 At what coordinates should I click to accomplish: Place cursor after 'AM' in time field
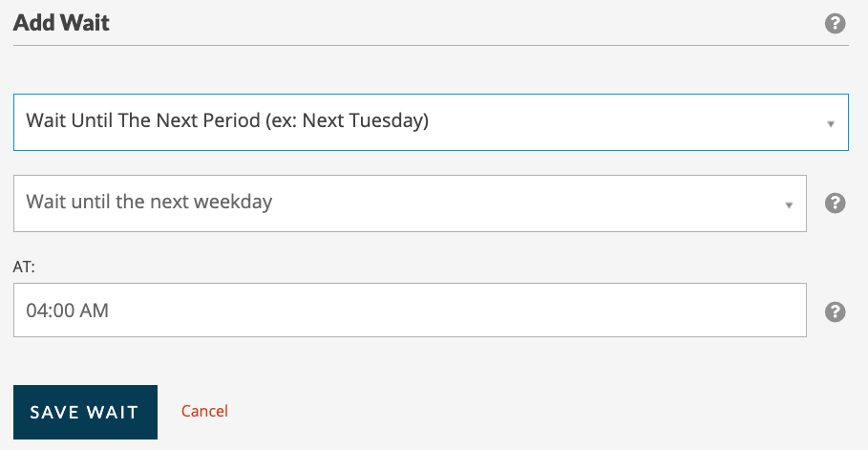point(110,311)
